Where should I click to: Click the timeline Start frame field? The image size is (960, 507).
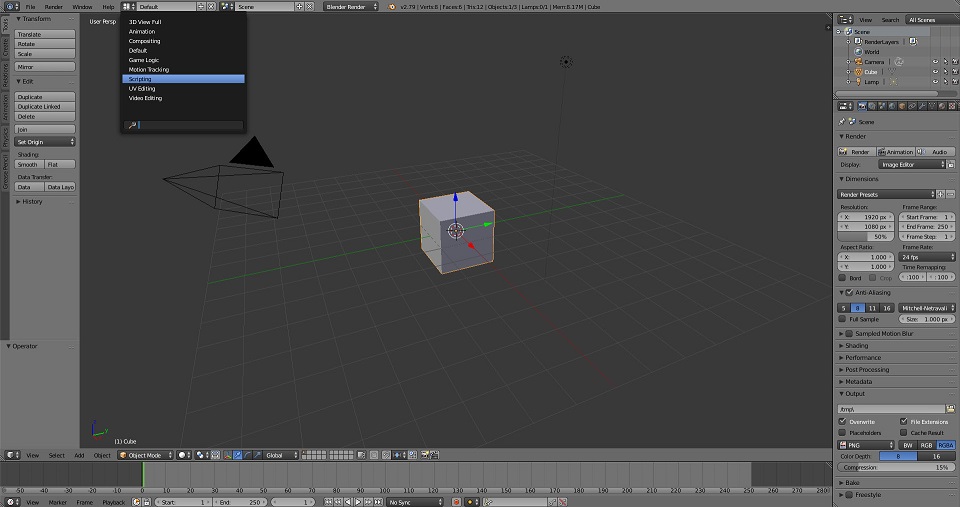pyautogui.click(x=184, y=502)
